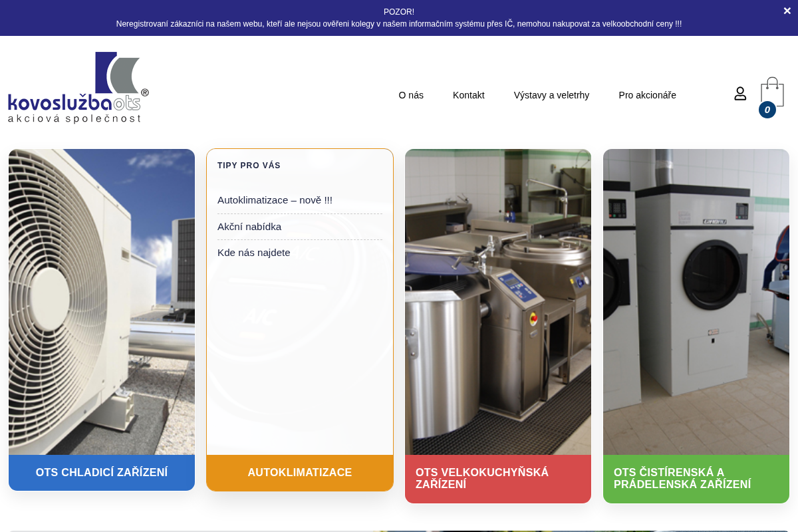Open OTS Velkokuchyňská zařízení category
The height and width of the screenshot is (532, 798).
(498, 479)
